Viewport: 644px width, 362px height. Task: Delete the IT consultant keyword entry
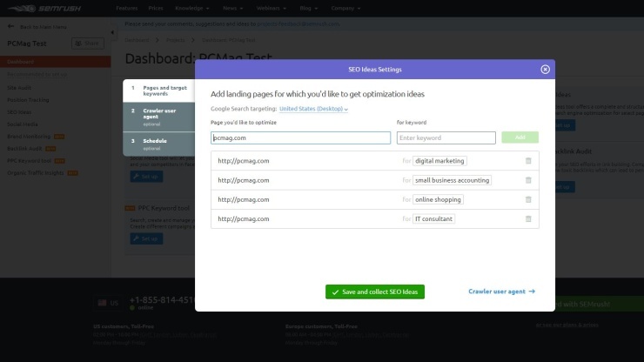click(x=528, y=218)
